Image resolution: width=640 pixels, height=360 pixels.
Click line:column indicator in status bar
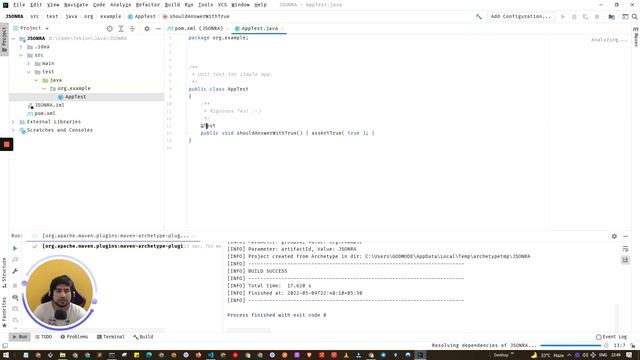619,346
